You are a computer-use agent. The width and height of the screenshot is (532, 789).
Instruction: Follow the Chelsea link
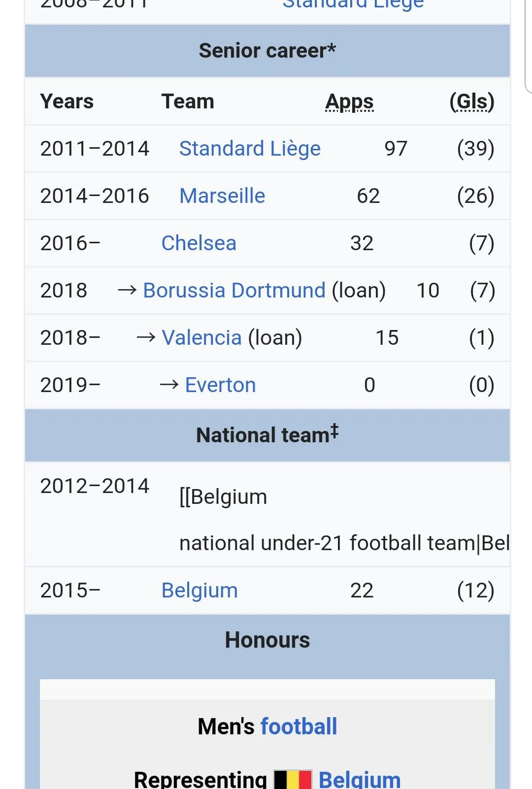[199, 243]
